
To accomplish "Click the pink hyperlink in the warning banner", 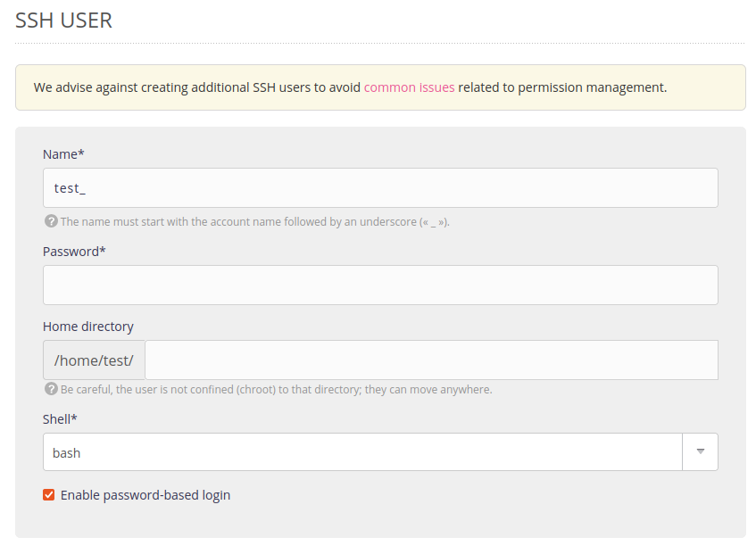I will (409, 87).
